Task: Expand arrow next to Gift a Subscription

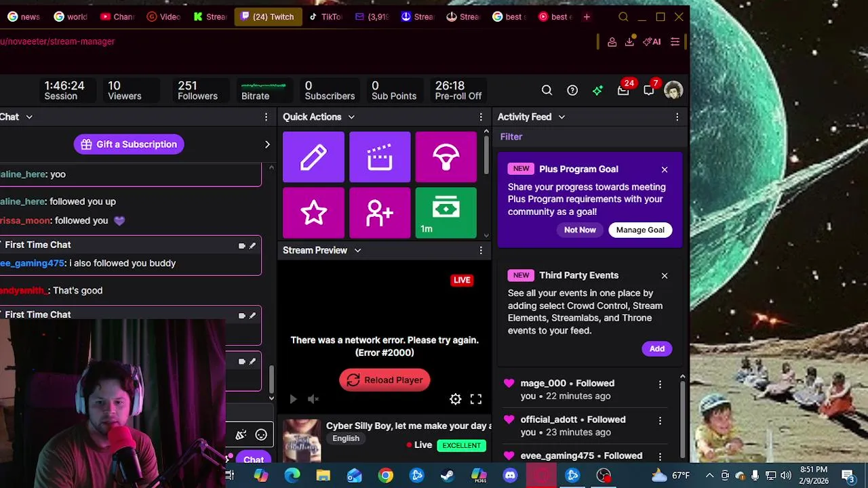Action: tap(267, 144)
